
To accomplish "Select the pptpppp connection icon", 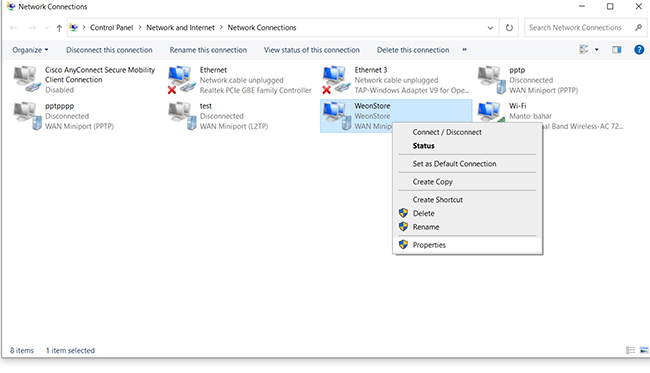I will [x=27, y=116].
